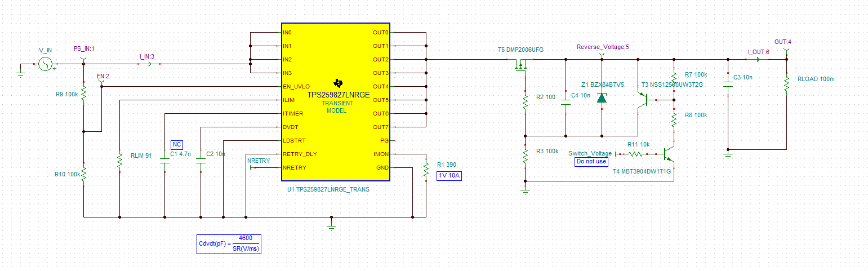
Task: Click the Cdvdt formula box
Action: point(229,243)
